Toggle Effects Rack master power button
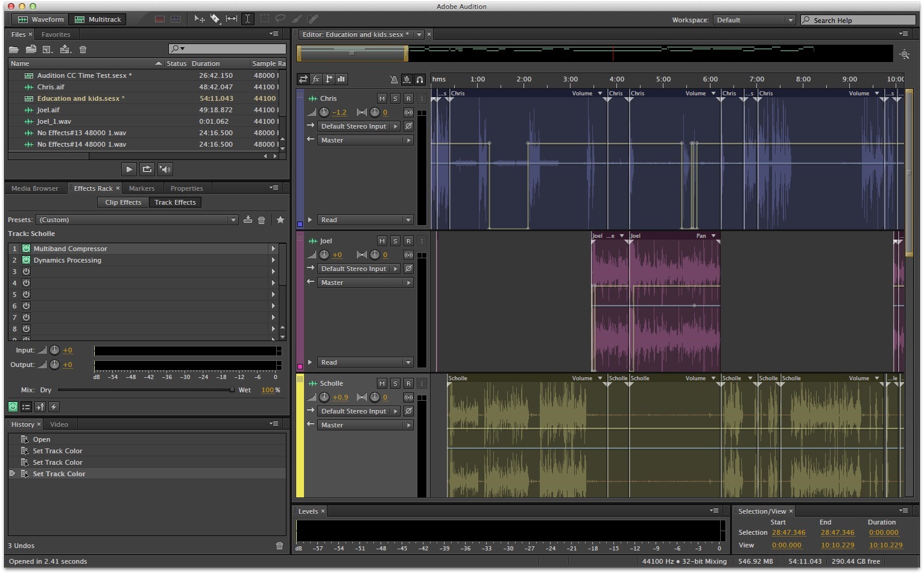The width and height of the screenshot is (924, 574). [x=13, y=407]
